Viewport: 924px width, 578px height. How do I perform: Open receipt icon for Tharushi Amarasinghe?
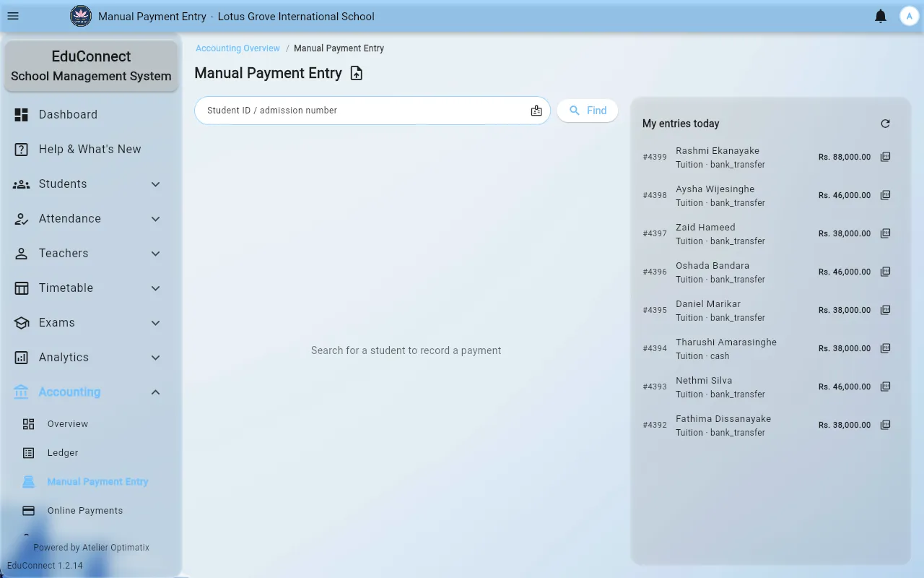coord(886,348)
